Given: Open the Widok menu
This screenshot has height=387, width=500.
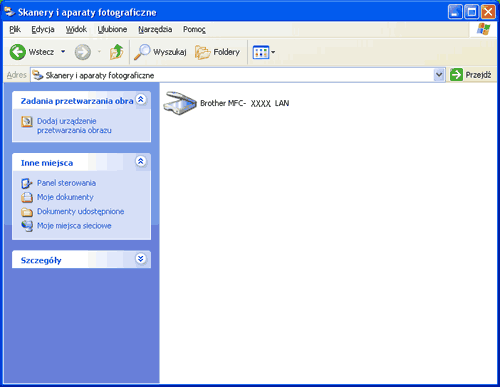Looking at the screenshot, I should coord(76,29).
